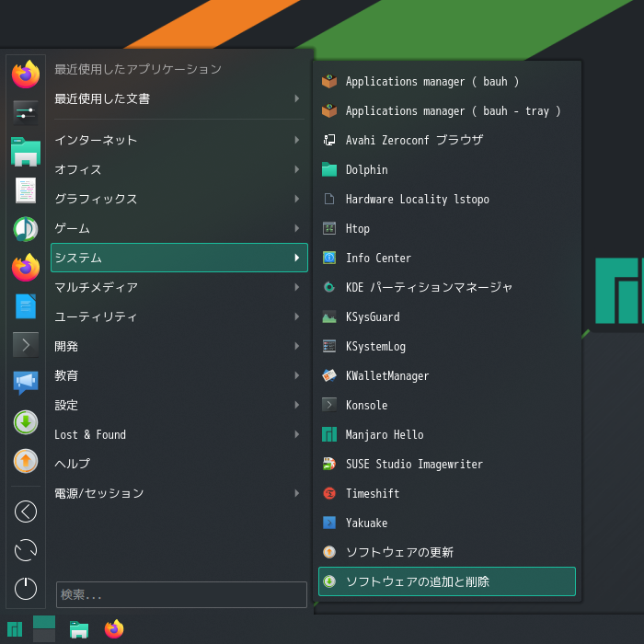The image size is (644, 644).
Task: Click the Applications manager ( bauh ) box icon
Action: pyautogui.click(x=329, y=81)
